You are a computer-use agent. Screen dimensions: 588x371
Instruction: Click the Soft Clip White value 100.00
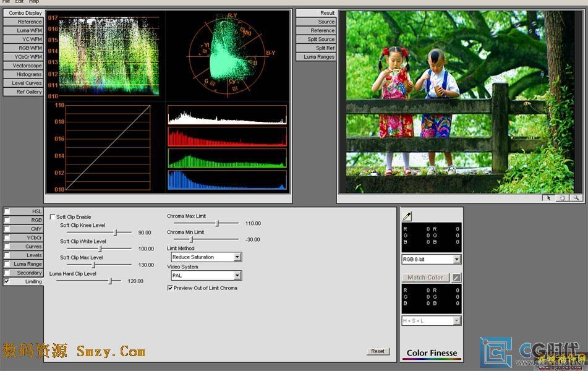pos(146,249)
